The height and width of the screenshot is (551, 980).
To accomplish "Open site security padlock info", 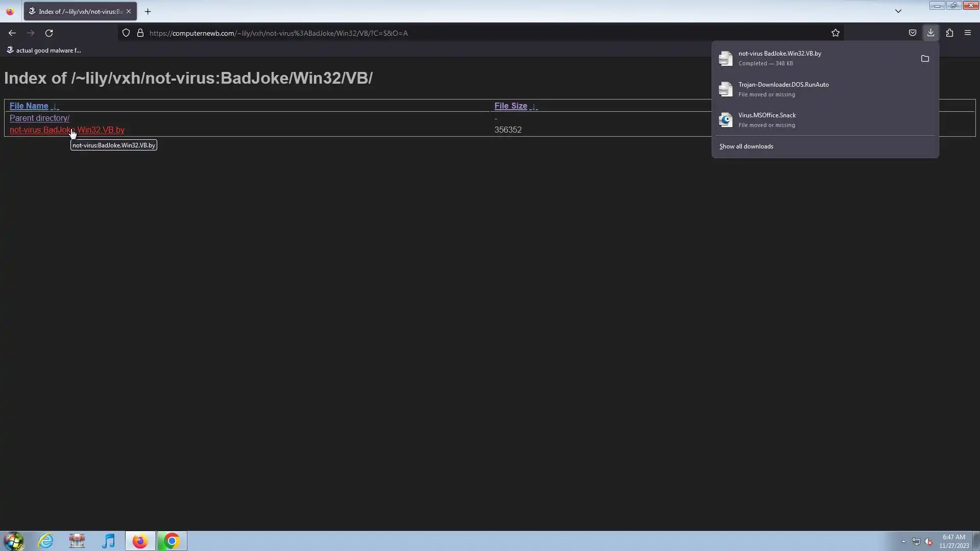I will (x=140, y=33).
